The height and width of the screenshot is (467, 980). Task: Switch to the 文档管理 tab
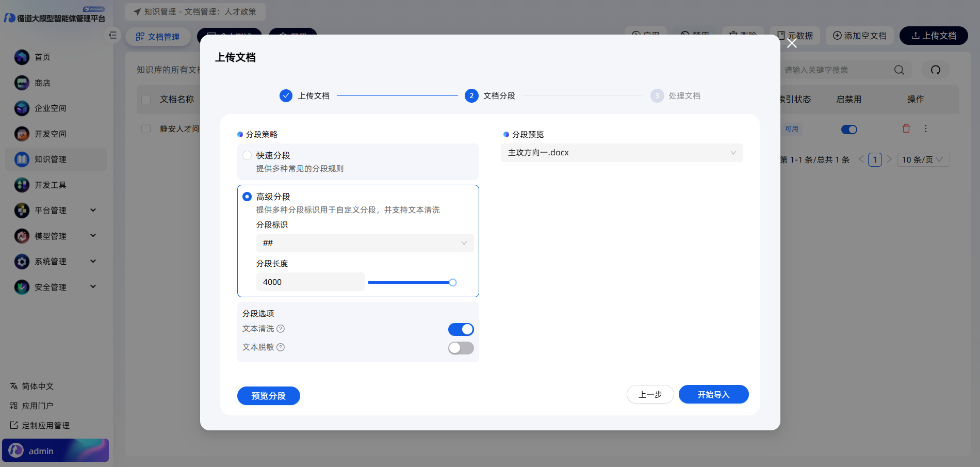[x=158, y=37]
